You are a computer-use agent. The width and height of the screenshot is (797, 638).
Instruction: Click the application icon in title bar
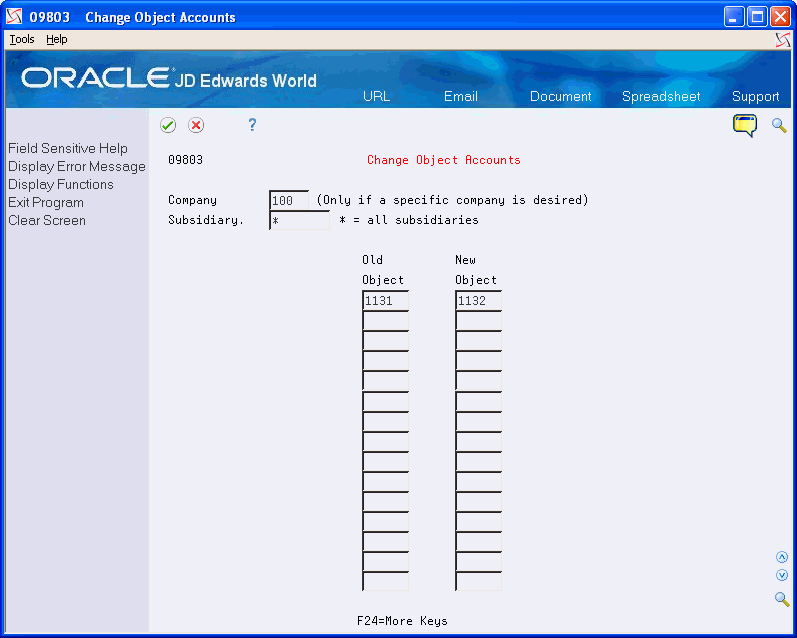[x=14, y=17]
